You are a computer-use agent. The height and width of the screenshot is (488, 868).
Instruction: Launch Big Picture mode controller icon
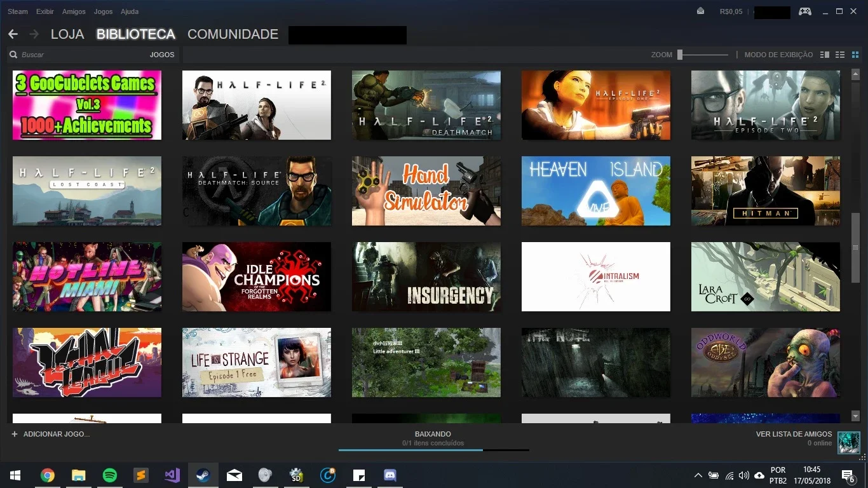tap(805, 11)
